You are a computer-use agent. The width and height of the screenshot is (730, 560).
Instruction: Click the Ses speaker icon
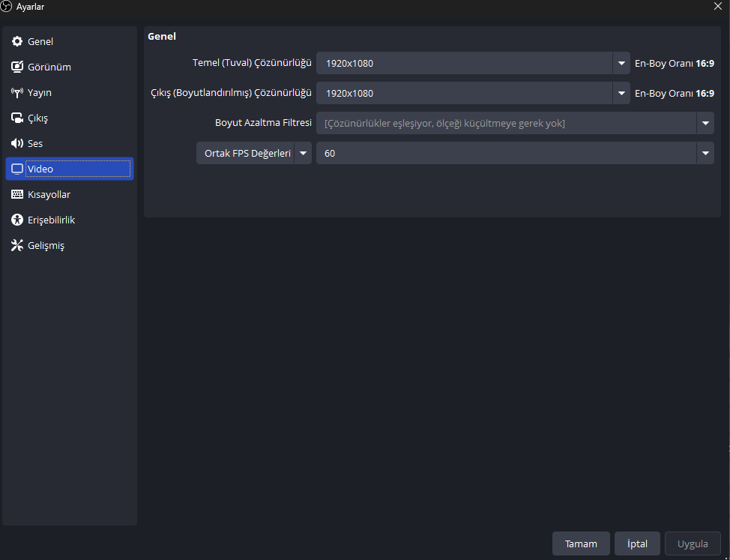coord(17,143)
